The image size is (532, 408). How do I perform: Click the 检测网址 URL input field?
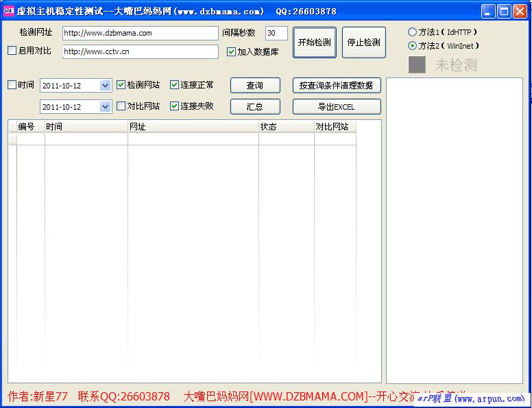140,33
